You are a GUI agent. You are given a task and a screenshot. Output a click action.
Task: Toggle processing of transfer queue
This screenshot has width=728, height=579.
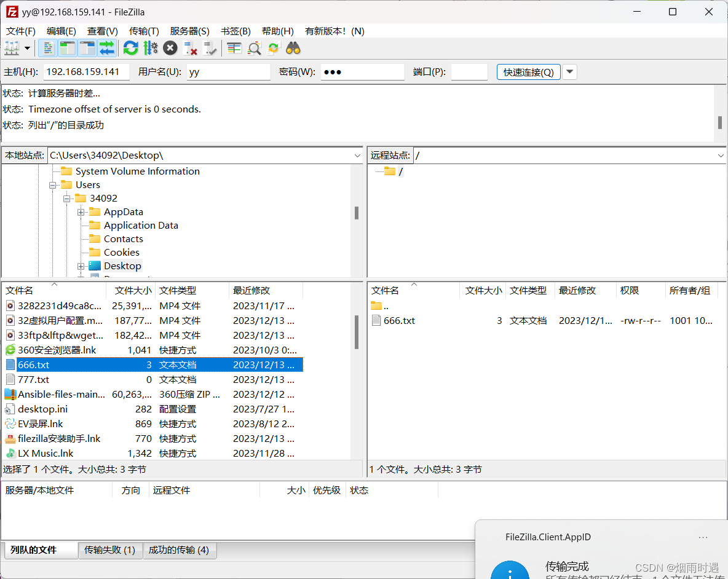pyautogui.click(x=151, y=48)
